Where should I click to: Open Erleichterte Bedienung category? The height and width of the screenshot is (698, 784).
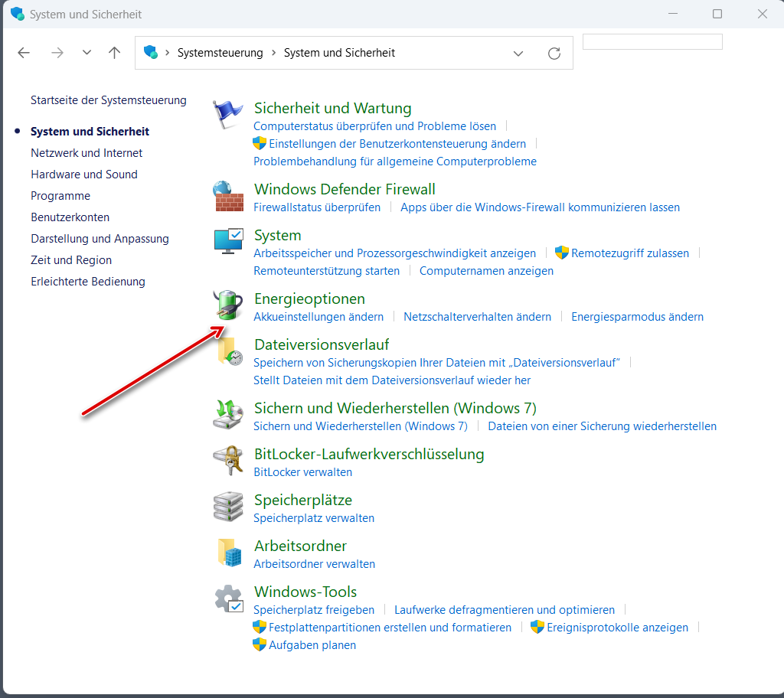pyautogui.click(x=88, y=282)
